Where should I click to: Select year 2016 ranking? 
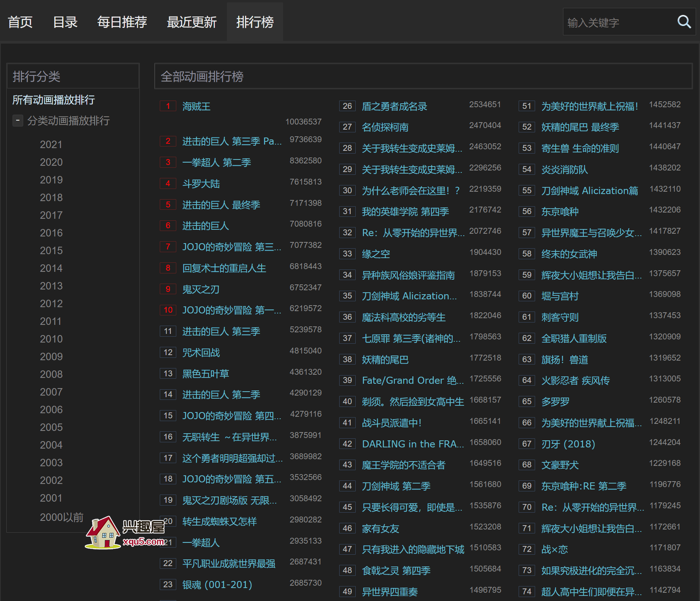[x=51, y=233]
